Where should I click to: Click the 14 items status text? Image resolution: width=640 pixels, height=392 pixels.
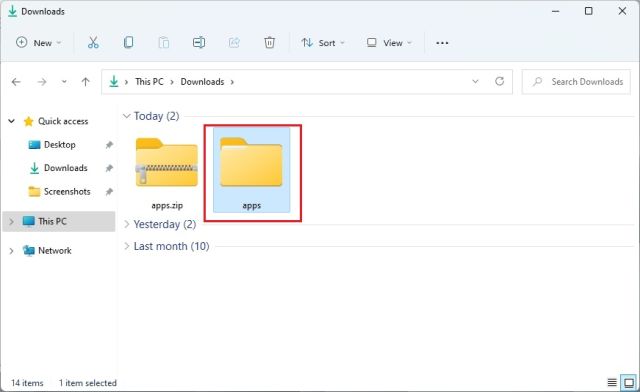pyautogui.click(x=27, y=383)
